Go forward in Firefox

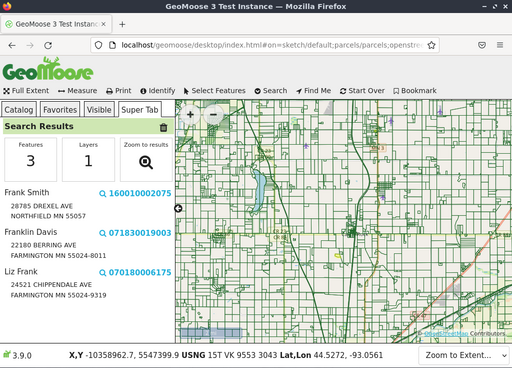tap(30, 45)
